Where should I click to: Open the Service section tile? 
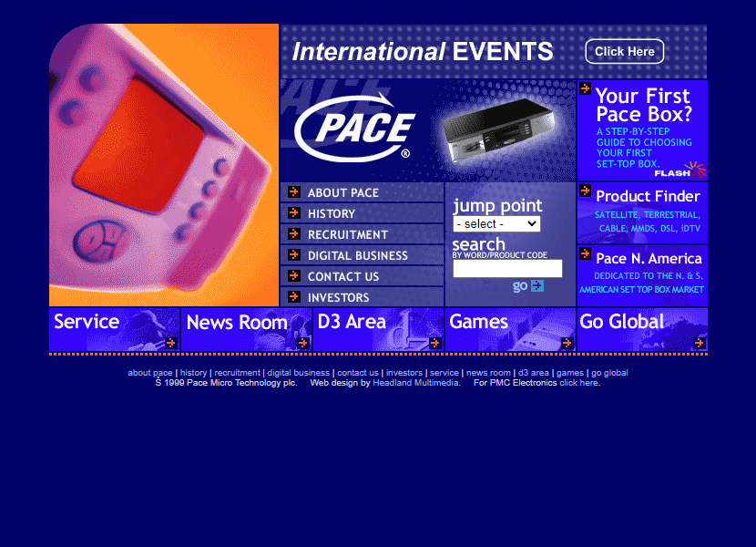(x=114, y=329)
